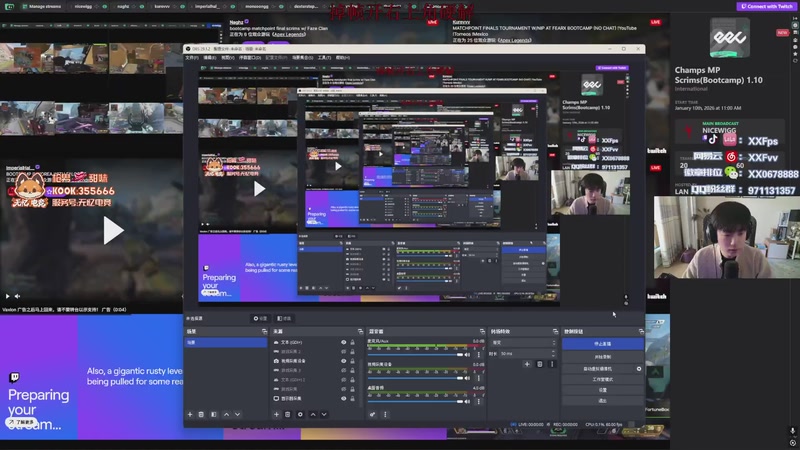Remove the scene transition with the trash icon
This screenshot has width=800, height=450.
coord(540,364)
